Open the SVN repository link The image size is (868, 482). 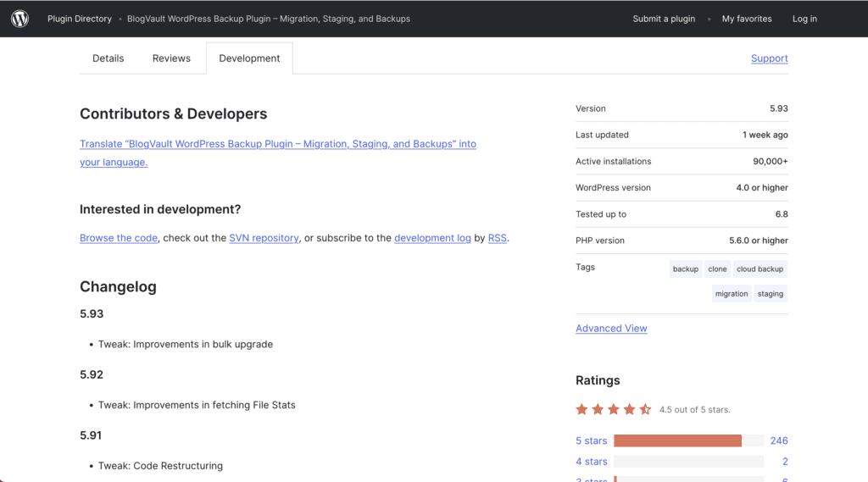[x=264, y=238]
